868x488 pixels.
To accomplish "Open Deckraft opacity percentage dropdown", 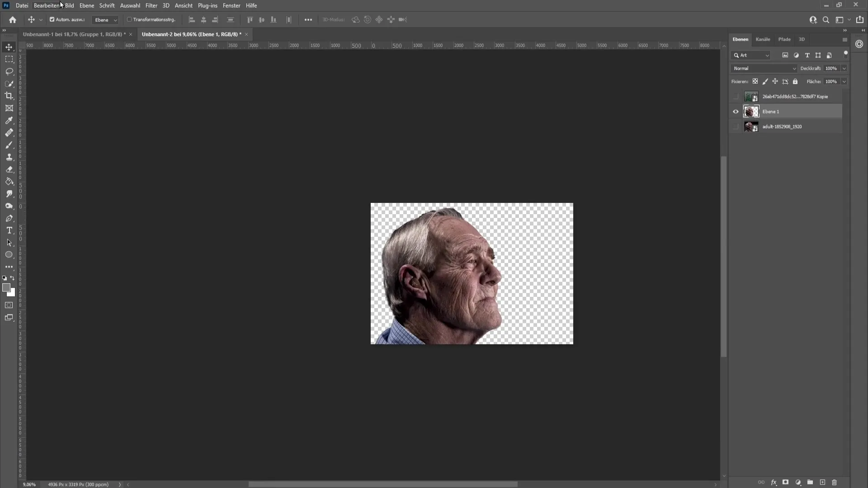I will (x=846, y=68).
